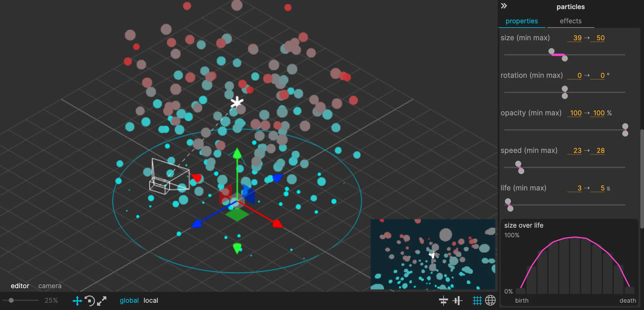
Task: Click the green Y-axis up arrow gizmo
Action: click(x=237, y=153)
